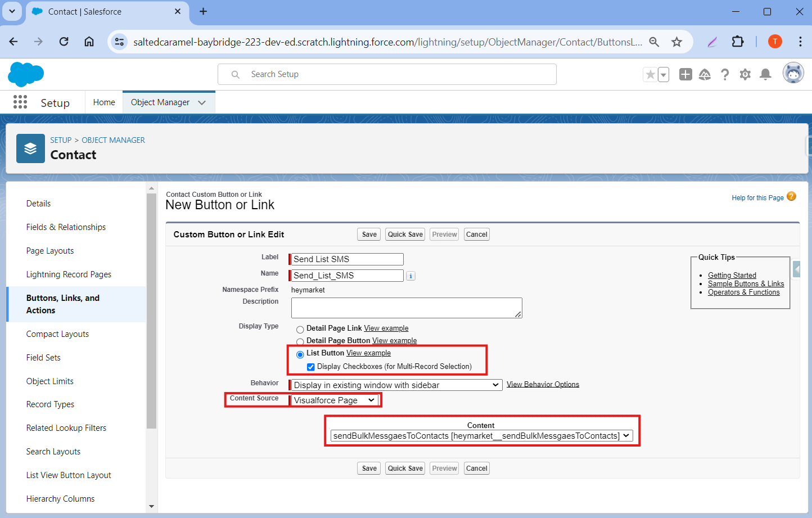Reload the page in browser
This screenshot has height=518, width=812.
(64, 42)
